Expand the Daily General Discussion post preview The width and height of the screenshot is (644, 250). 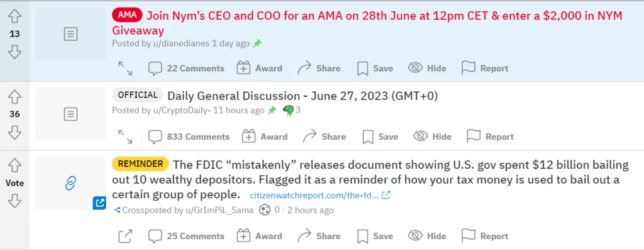pos(125,137)
